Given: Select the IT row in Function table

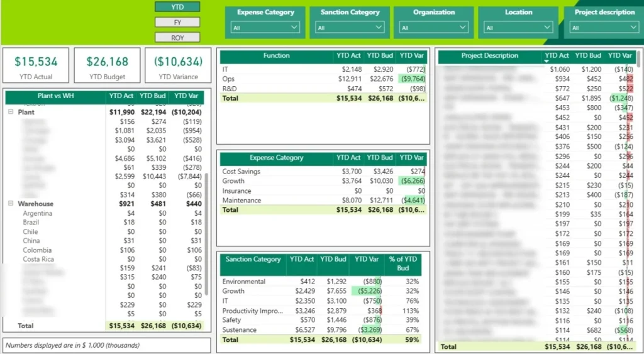Looking at the screenshot, I should [x=323, y=69].
